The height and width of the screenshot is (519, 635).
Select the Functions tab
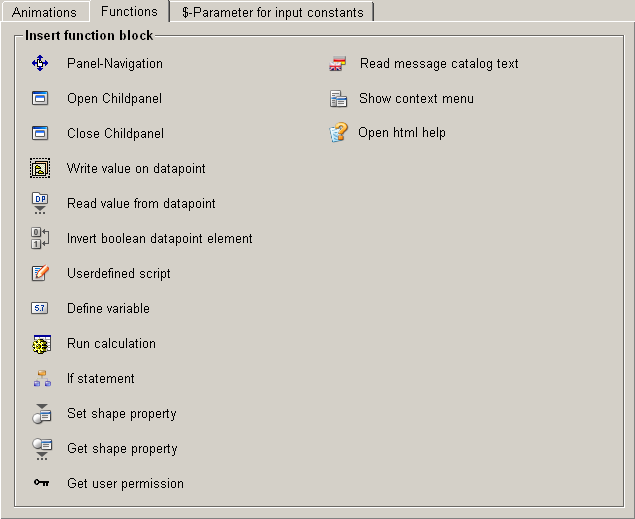[129, 12]
